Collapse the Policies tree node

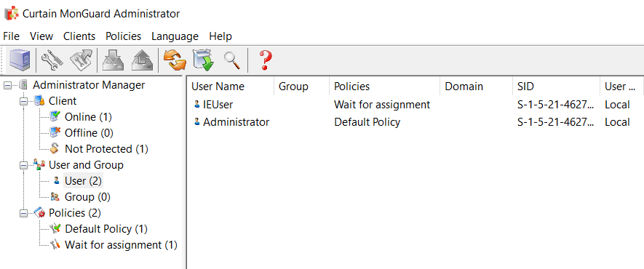coord(24,213)
